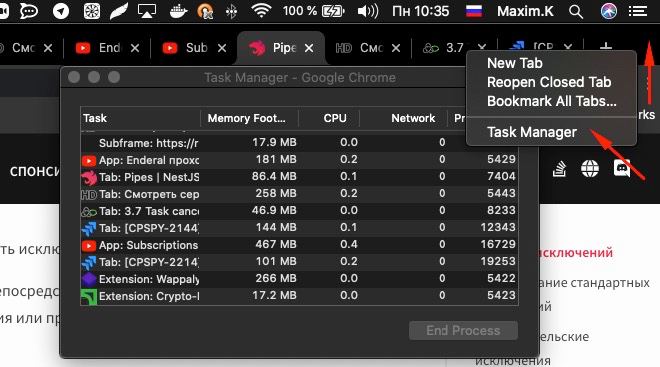Choose Bookmark All Tabs…
The width and height of the screenshot is (660, 367).
551,101
